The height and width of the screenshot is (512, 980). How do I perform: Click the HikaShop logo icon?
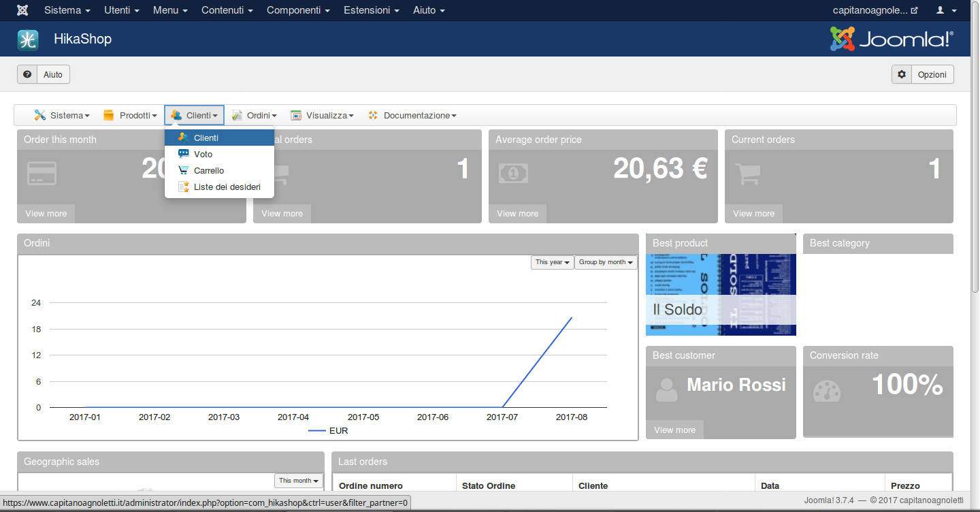[x=28, y=39]
